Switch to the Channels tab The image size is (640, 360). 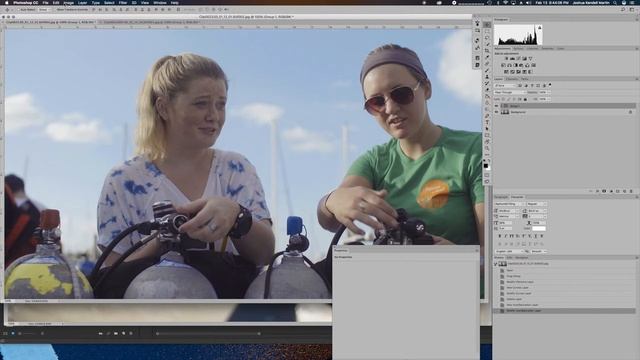coord(512,79)
